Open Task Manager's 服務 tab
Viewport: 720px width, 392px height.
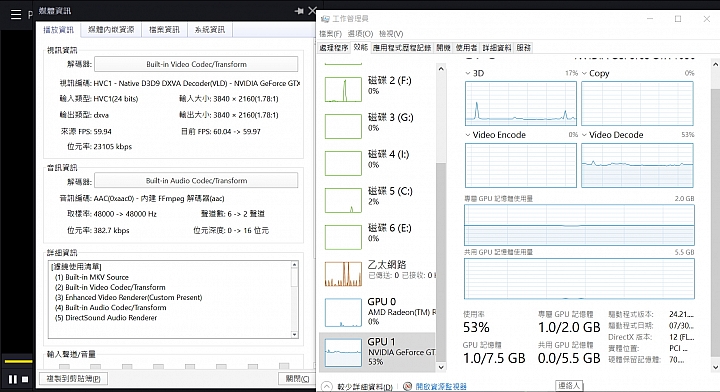click(x=523, y=47)
